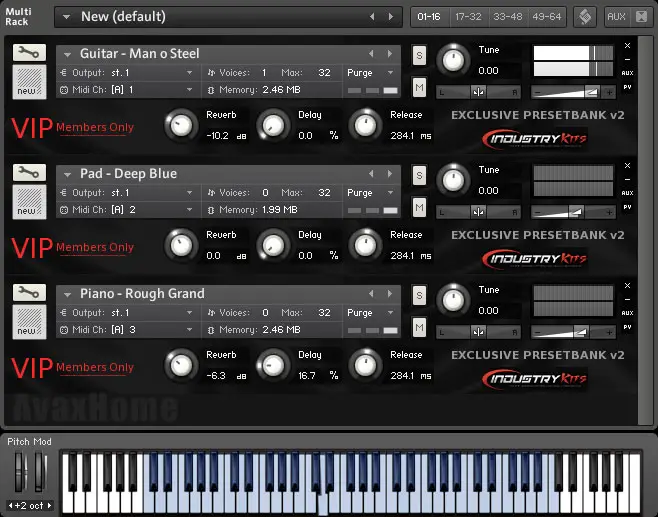
Task: Remove Pad - Deep Blue instrument with X
Action: pos(627,165)
